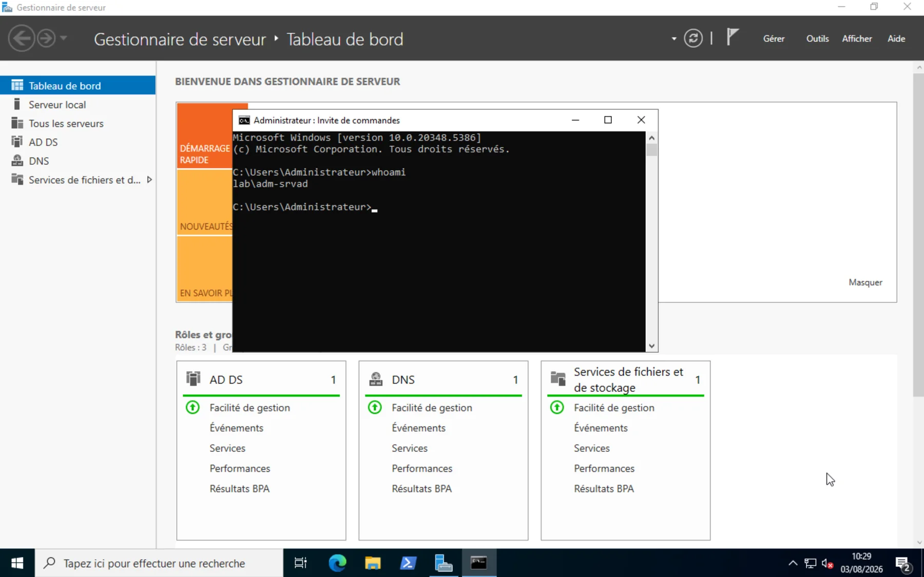Screen dimensions: 924x577
Task: Open Événements in AD DS tile
Action: tap(236, 428)
